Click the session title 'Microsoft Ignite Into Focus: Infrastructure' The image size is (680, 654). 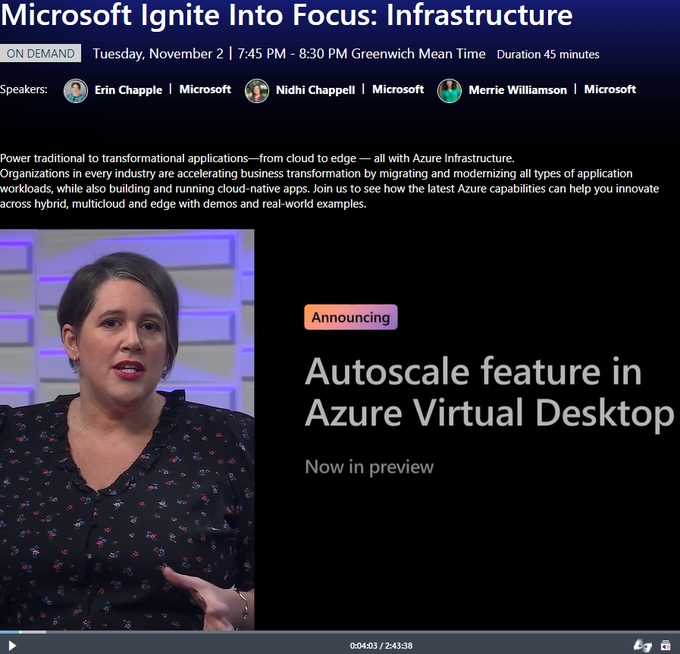(286, 15)
